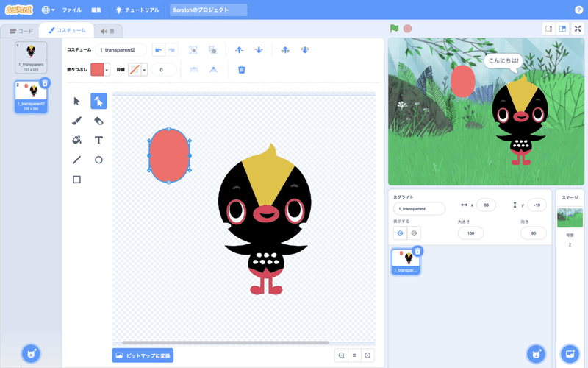Select the Text tool
The image size is (588, 368).
coord(98,140)
